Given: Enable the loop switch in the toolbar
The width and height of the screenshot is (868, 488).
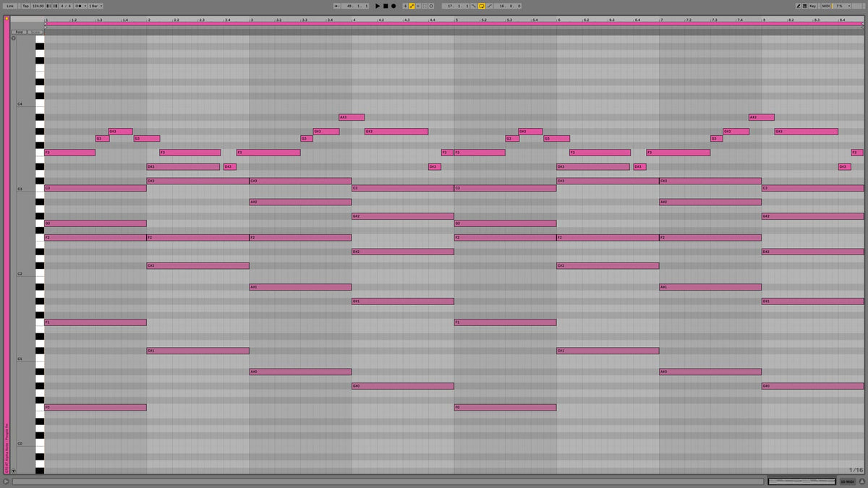Looking at the screenshot, I should (482, 6).
